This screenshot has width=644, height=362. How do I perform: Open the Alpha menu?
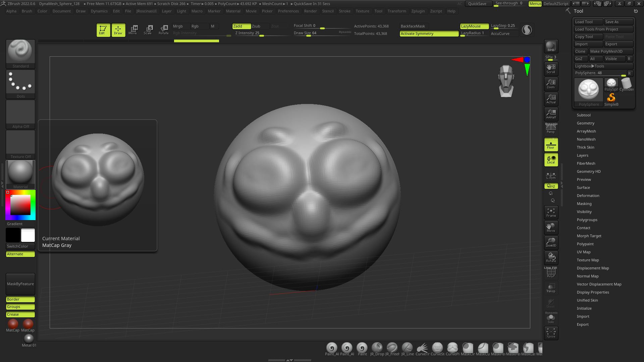11,11
